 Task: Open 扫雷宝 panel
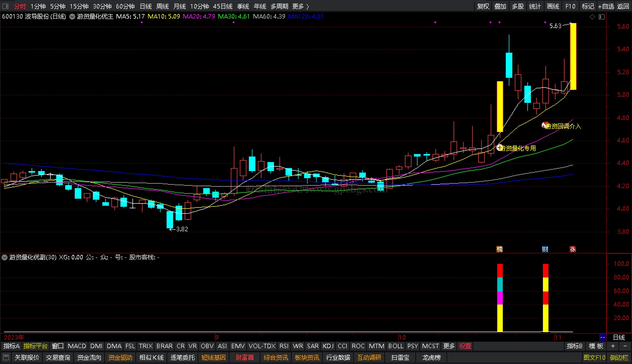click(400, 357)
